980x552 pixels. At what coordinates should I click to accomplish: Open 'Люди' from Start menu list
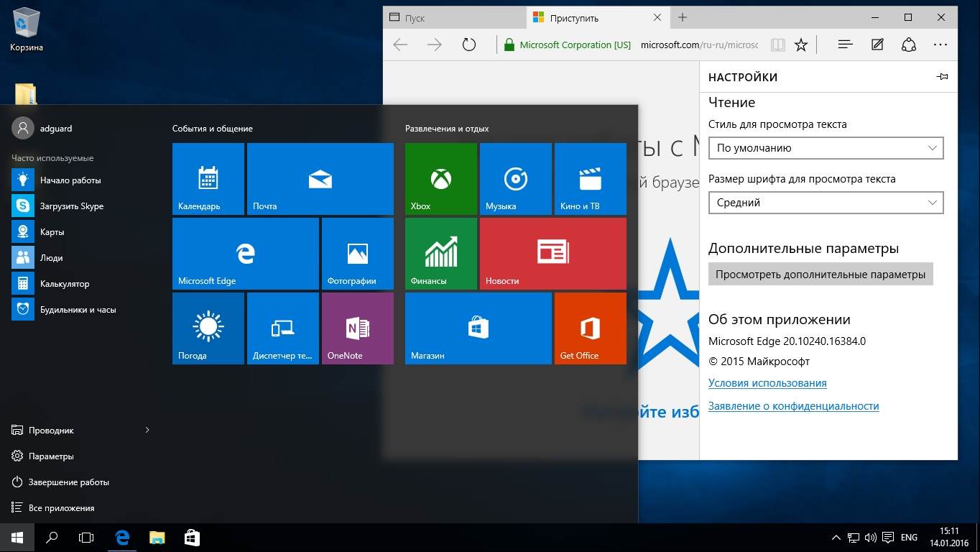pyautogui.click(x=80, y=258)
